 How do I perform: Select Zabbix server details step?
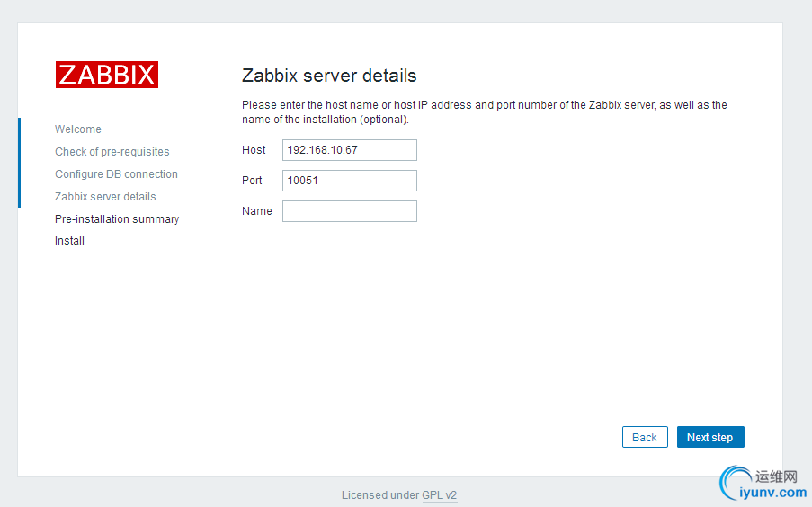pyautogui.click(x=105, y=197)
